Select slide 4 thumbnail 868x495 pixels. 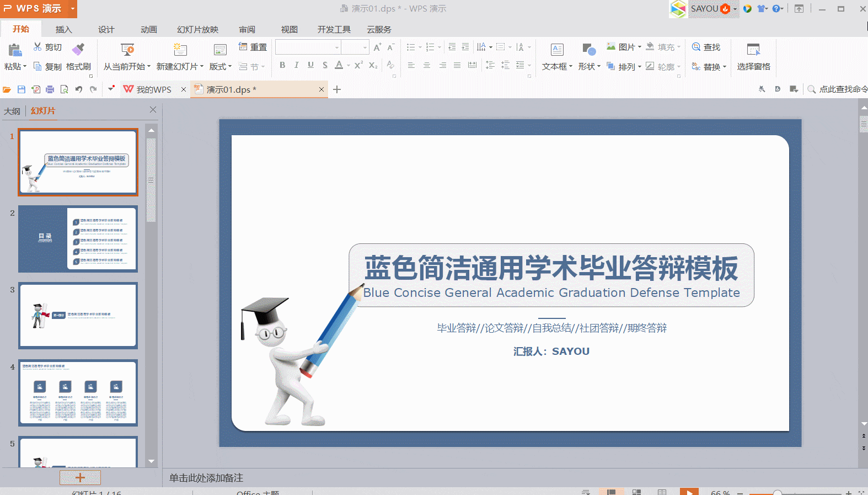point(78,393)
